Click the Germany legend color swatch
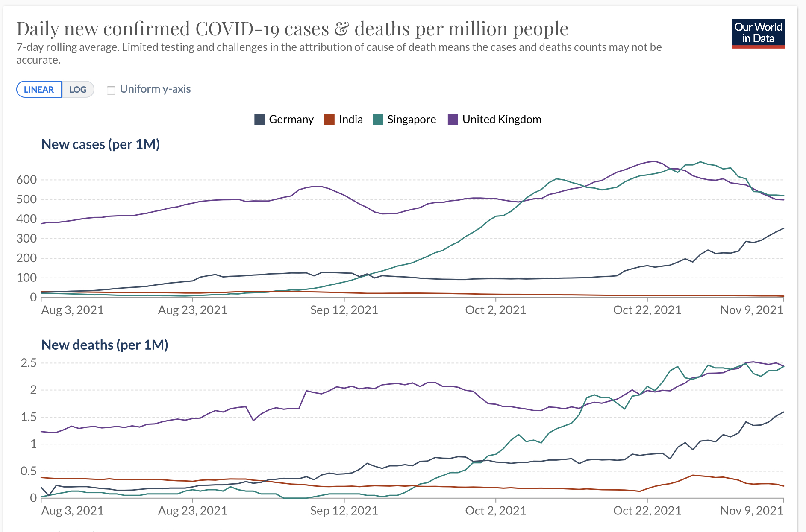The width and height of the screenshot is (806, 532). coord(259,120)
